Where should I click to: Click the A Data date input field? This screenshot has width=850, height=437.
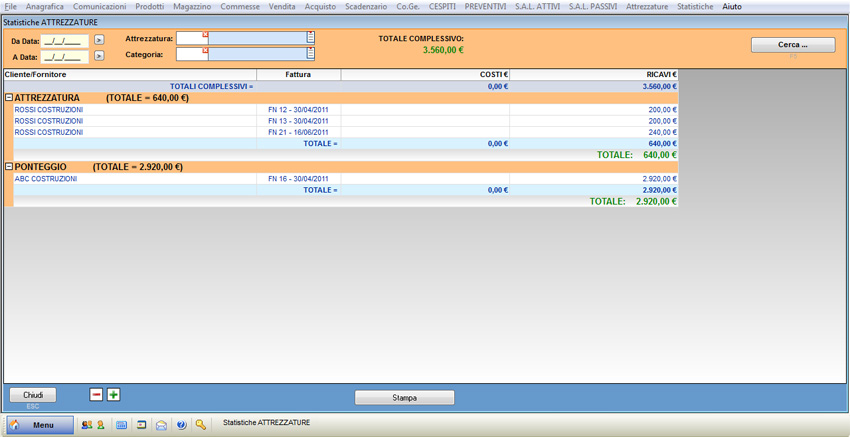[x=64, y=56]
